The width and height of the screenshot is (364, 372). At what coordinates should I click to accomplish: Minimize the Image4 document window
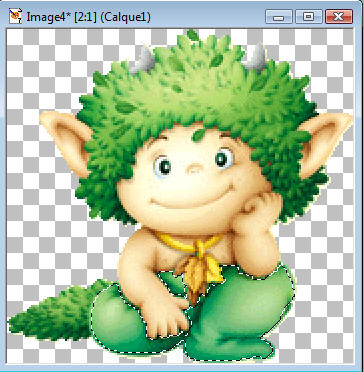[279, 17]
